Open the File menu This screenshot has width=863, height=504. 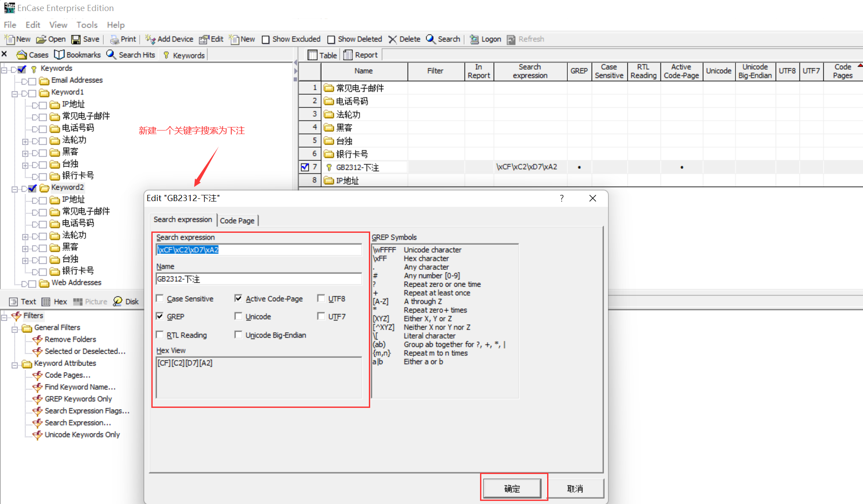(10, 25)
